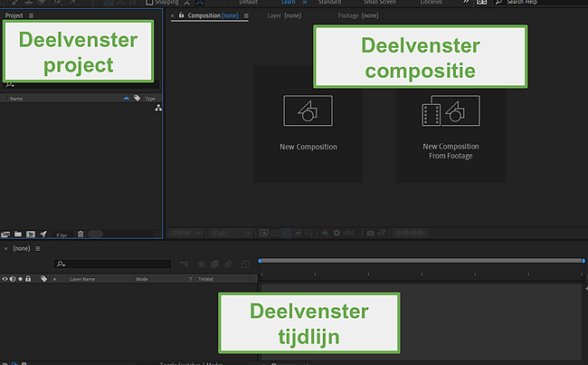Click the New Composition icon
Screen dimensions: 588x365
pyautogui.click(x=308, y=110)
